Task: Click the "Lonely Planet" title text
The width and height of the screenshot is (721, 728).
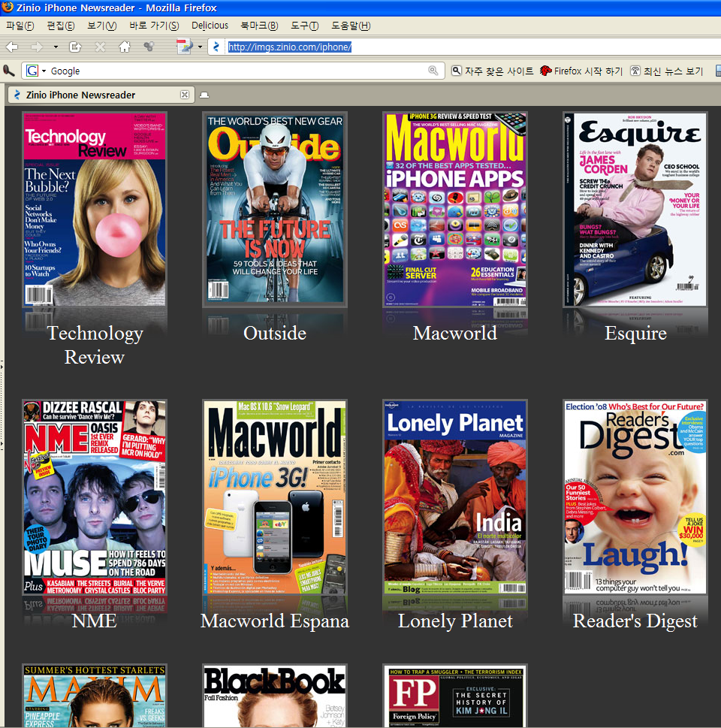Action: click(x=455, y=621)
